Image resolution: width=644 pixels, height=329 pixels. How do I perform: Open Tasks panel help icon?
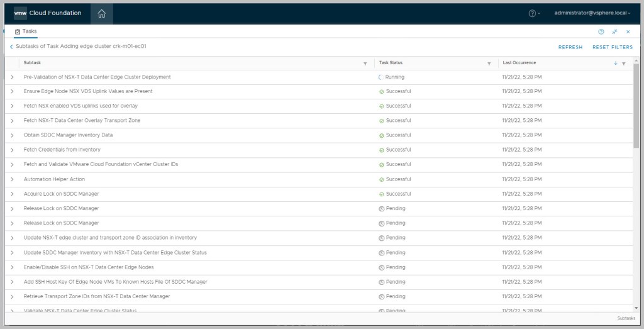click(x=601, y=31)
